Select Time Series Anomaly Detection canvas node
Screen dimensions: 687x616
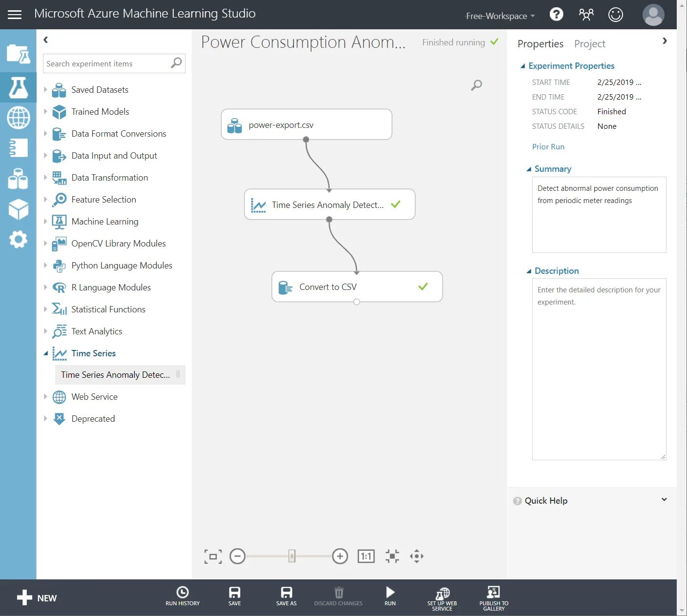(x=330, y=205)
